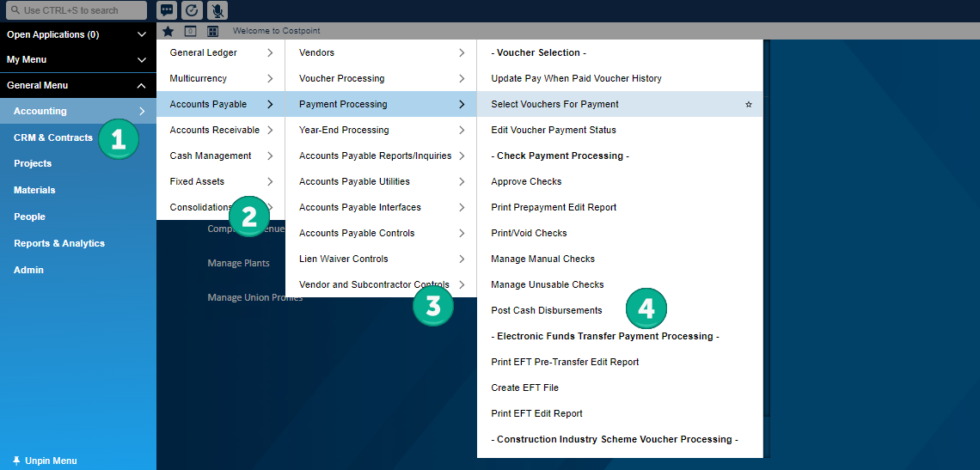Select Post Cash Disbursements
The image size is (980, 470).
(546, 310)
